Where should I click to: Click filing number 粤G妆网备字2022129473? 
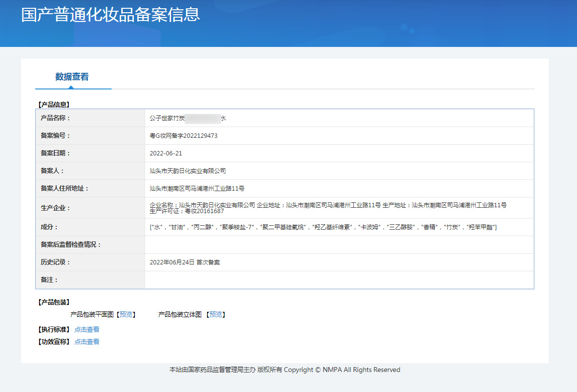(x=184, y=136)
